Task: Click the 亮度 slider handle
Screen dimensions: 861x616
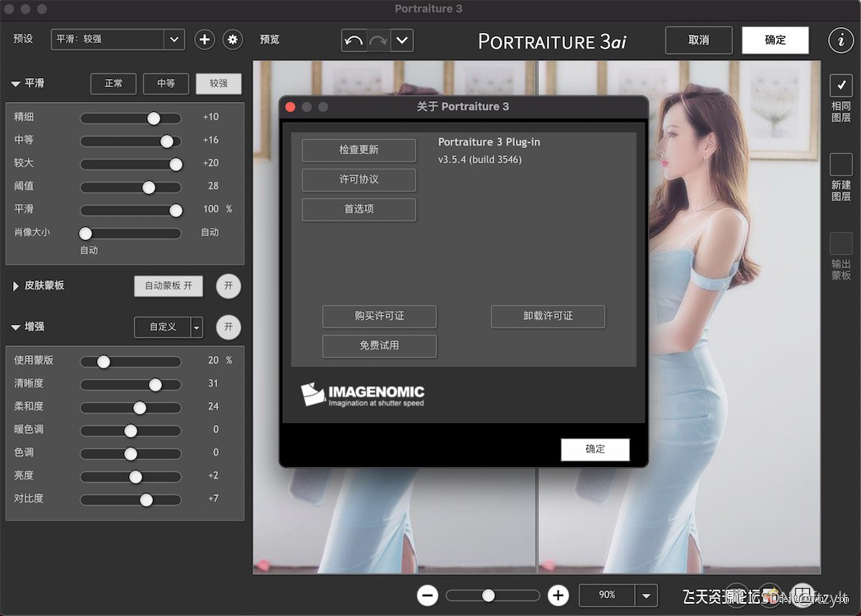Action: 136,477
